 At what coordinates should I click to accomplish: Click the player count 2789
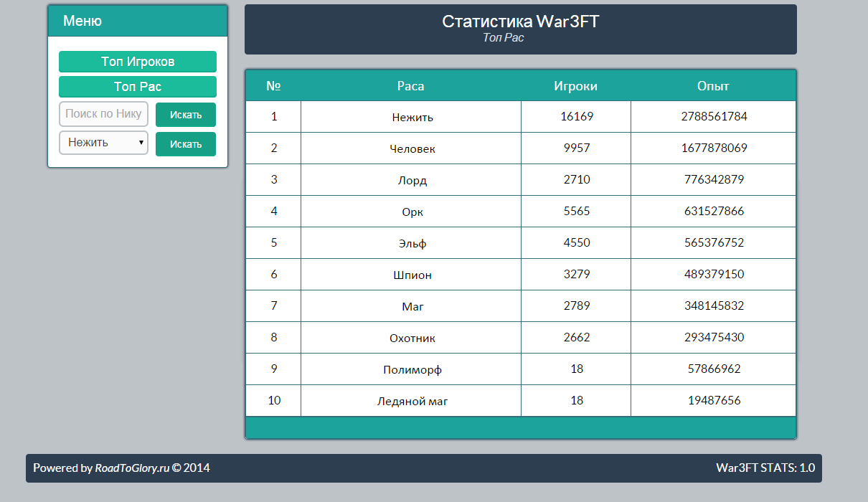[577, 306]
